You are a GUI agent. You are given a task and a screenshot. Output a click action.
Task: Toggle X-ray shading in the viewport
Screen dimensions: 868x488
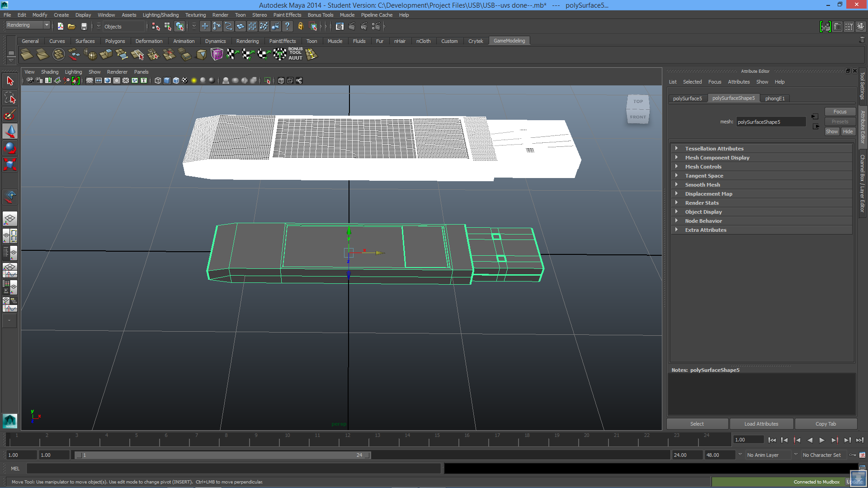pos(252,80)
